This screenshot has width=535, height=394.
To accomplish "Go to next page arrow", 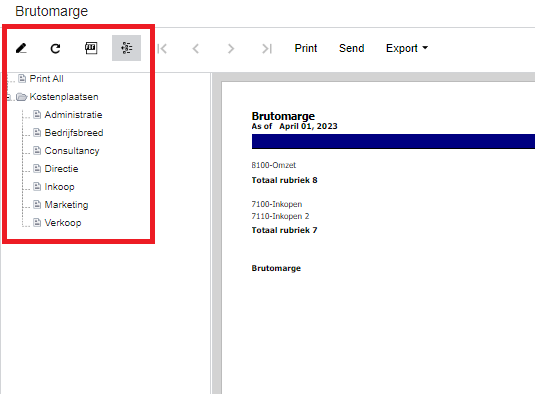I will pos(231,48).
